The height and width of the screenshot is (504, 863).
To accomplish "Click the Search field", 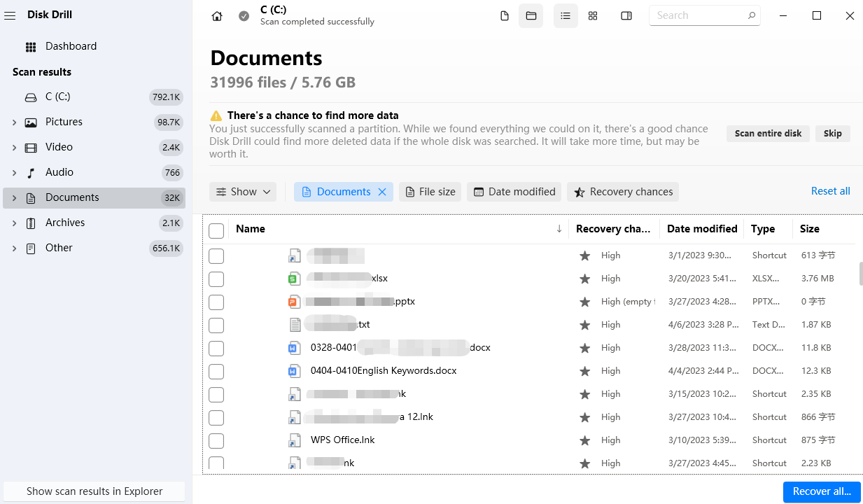I will (x=700, y=15).
